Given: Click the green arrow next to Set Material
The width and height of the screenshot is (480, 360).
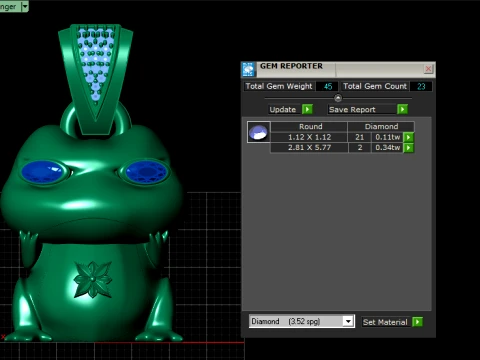Looking at the screenshot, I should 417,322.
